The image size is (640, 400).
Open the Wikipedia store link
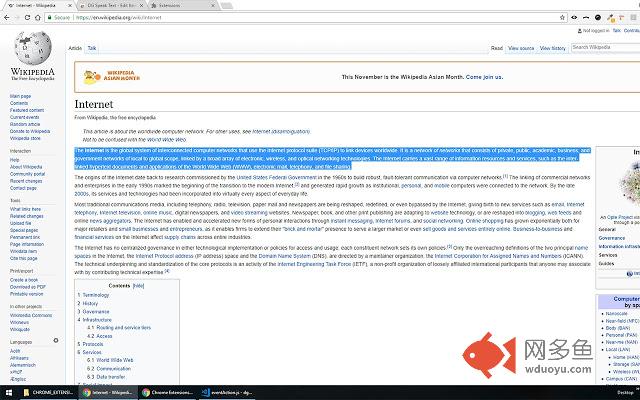pyautogui.click(x=25, y=138)
